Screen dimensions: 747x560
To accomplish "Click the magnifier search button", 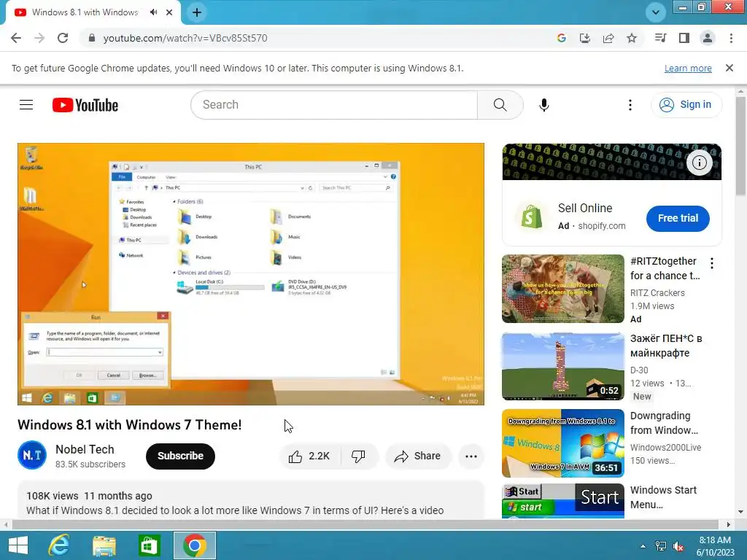I will coord(500,105).
